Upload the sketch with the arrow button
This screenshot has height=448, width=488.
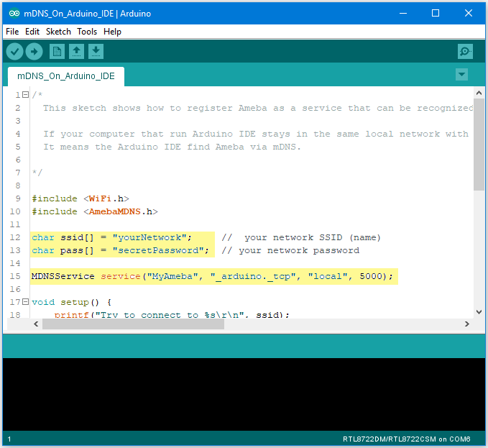click(x=34, y=51)
